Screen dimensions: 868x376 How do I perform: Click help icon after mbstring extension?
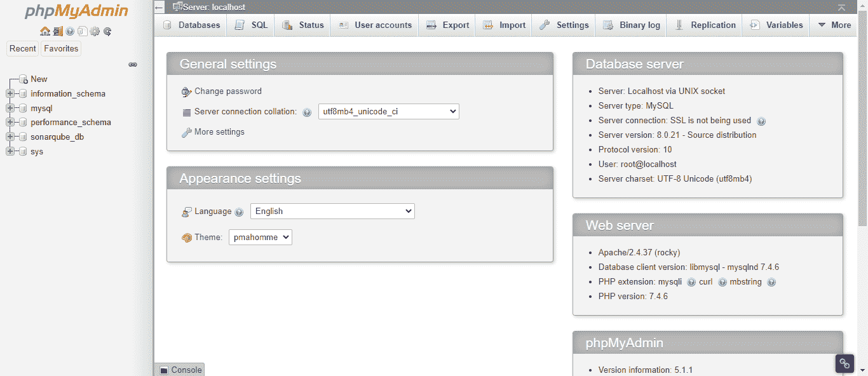pyautogui.click(x=771, y=282)
